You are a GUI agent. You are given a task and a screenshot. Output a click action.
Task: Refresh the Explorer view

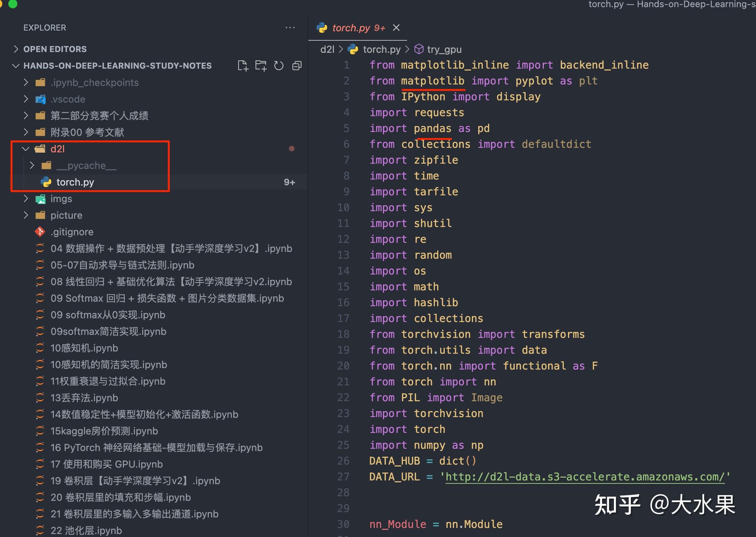(x=279, y=65)
